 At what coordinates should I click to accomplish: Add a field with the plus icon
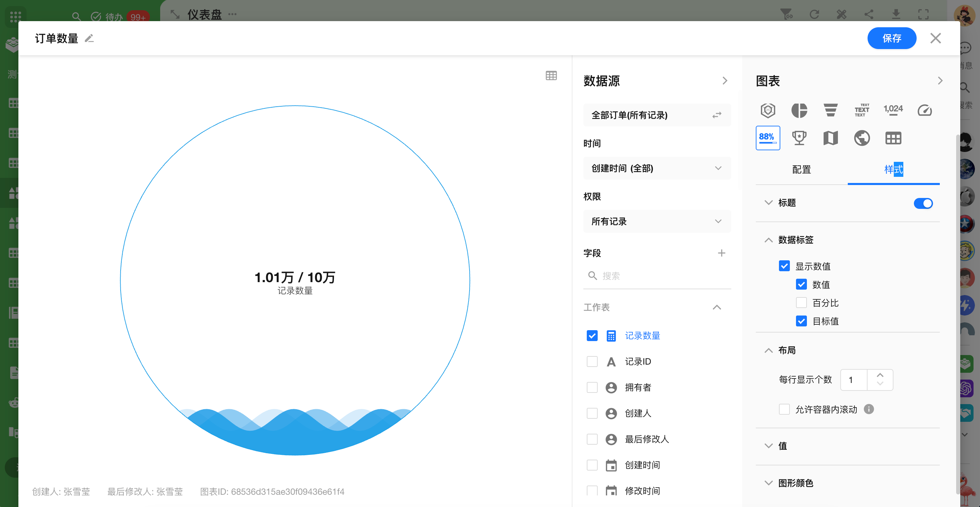[721, 253]
